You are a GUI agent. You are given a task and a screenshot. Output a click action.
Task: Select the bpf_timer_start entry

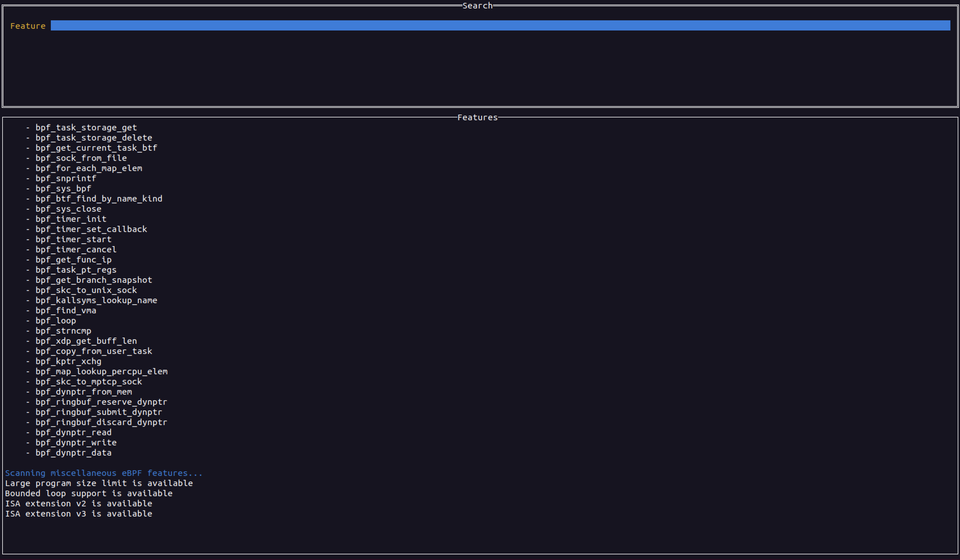[x=73, y=239]
